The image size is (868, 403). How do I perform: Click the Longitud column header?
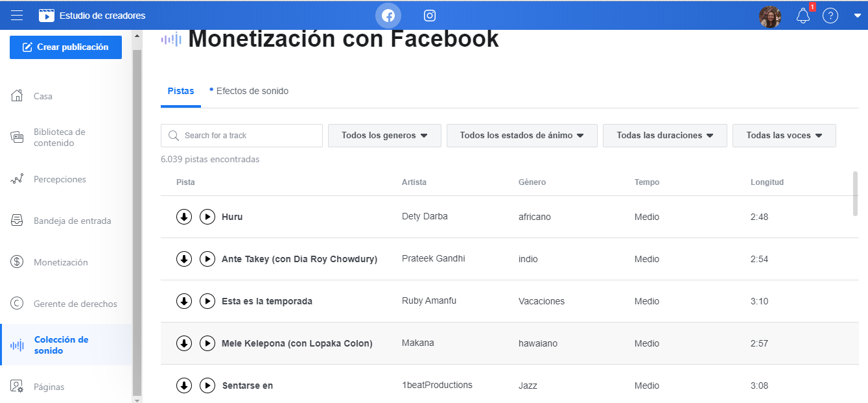(x=767, y=182)
